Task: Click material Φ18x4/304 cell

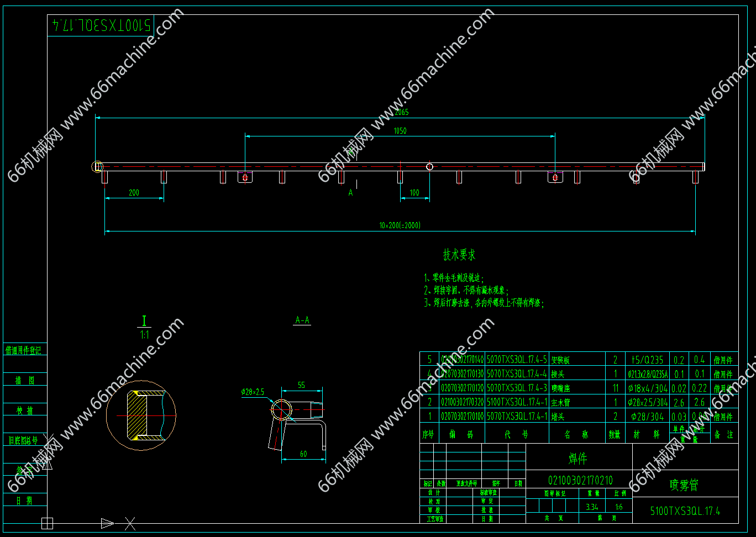Action: pos(647,388)
